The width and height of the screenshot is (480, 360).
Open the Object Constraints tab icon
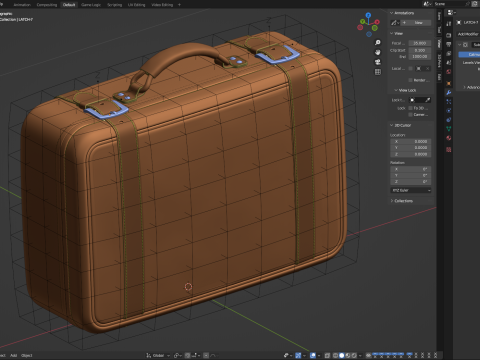click(x=449, y=120)
